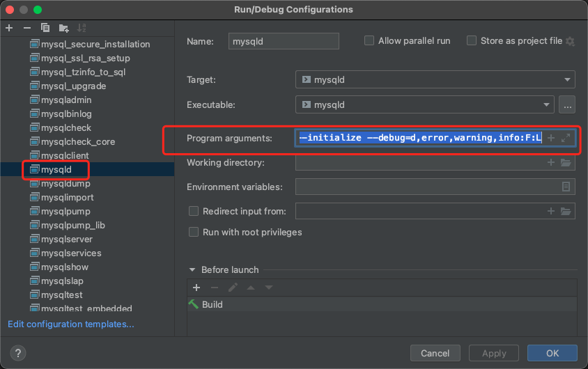Add a Before launch task
The height and width of the screenshot is (369, 588).
pyautogui.click(x=196, y=288)
